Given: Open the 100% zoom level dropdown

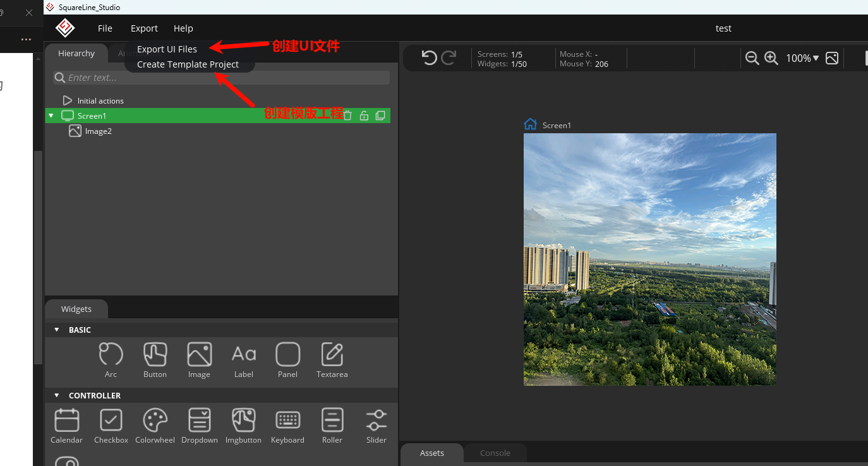Looking at the screenshot, I should [802, 58].
